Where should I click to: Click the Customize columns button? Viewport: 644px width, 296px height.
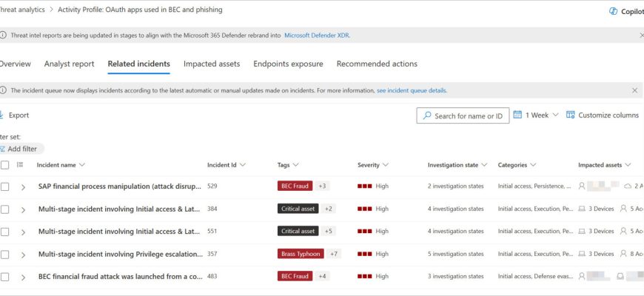click(602, 115)
